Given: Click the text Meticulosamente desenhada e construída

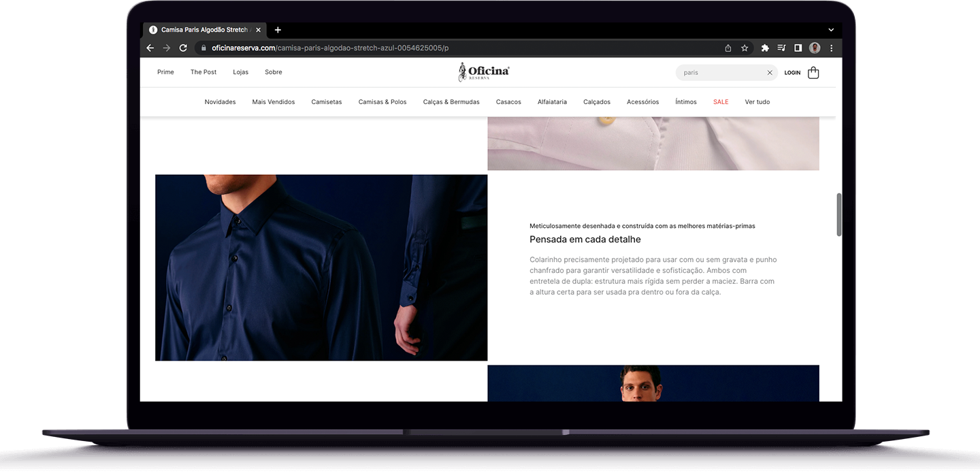Looking at the screenshot, I should tap(642, 226).
